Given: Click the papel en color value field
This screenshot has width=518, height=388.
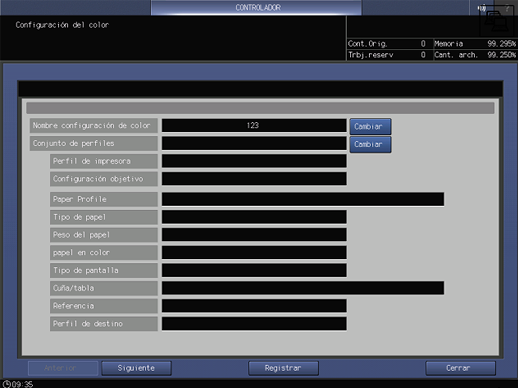Looking at the screenshot, I should pos(254,252).
